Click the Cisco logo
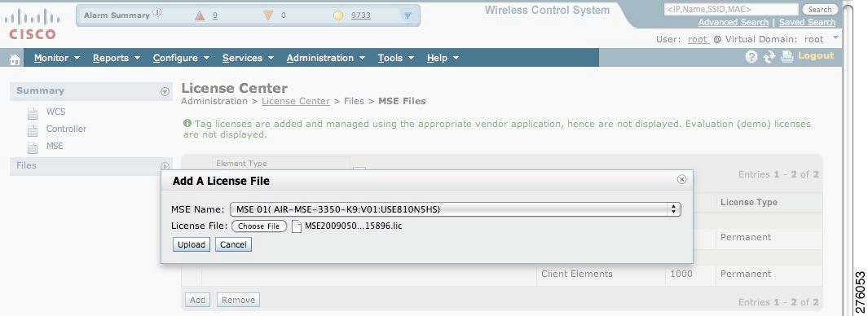Image resolution: width=868 pixels, height=316 pixels. pyautogui.click(x=32, y=24)
